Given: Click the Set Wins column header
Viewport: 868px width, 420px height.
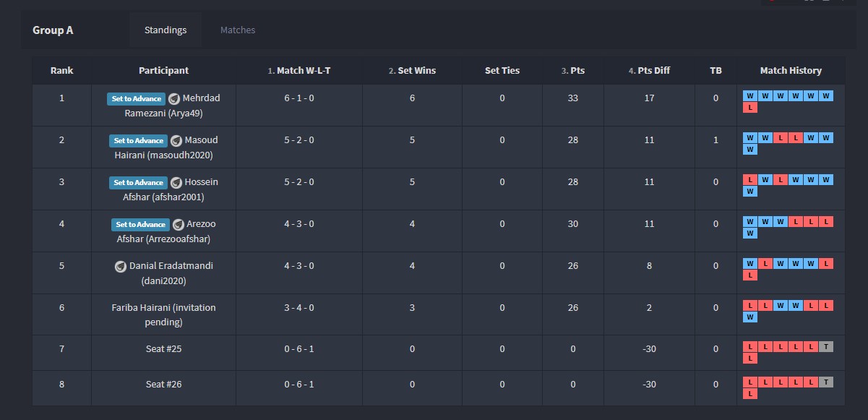Looking at the screenshot, I should click(412, 71).
